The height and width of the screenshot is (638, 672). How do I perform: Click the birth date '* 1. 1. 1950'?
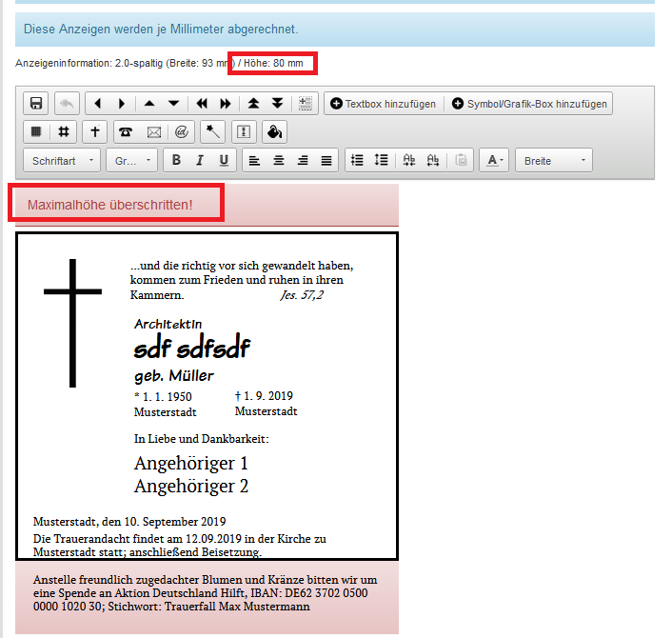164,396
